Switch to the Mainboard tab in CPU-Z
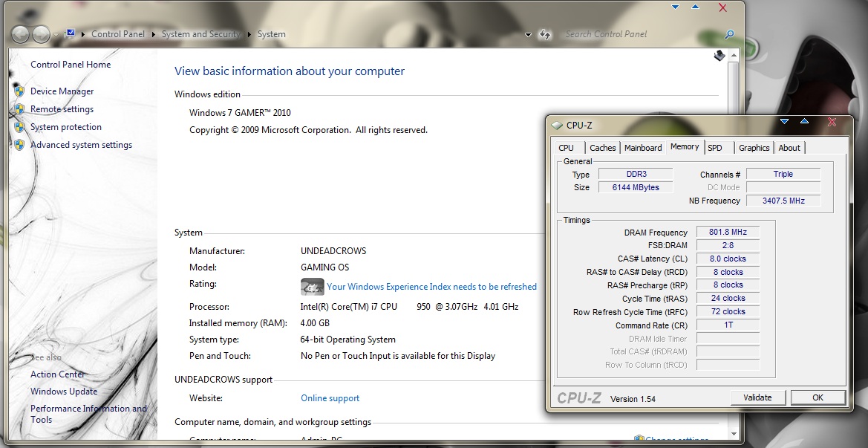The width and height of the screenshot is (868, 448). coord(643,148)
